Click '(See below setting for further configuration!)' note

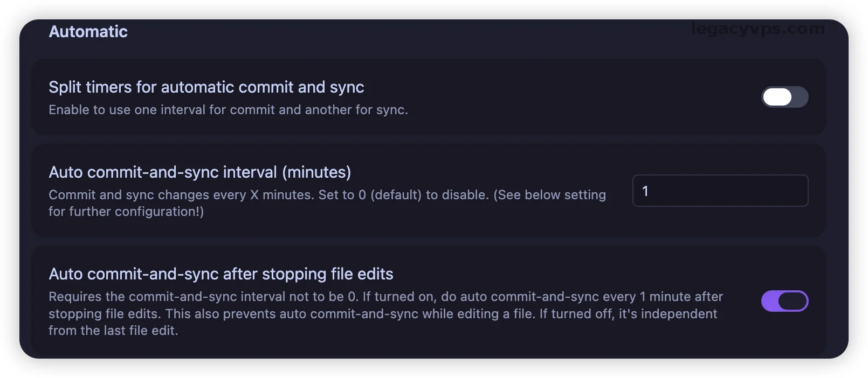click(550, 195)
